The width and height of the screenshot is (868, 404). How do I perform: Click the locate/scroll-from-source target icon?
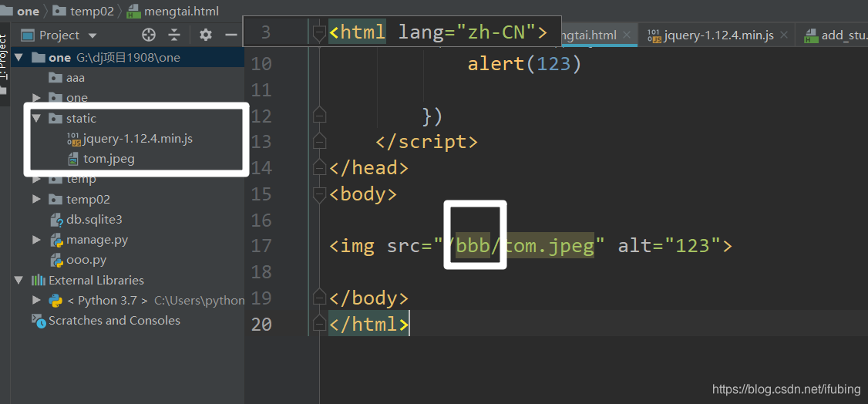(x=148, y=35)
